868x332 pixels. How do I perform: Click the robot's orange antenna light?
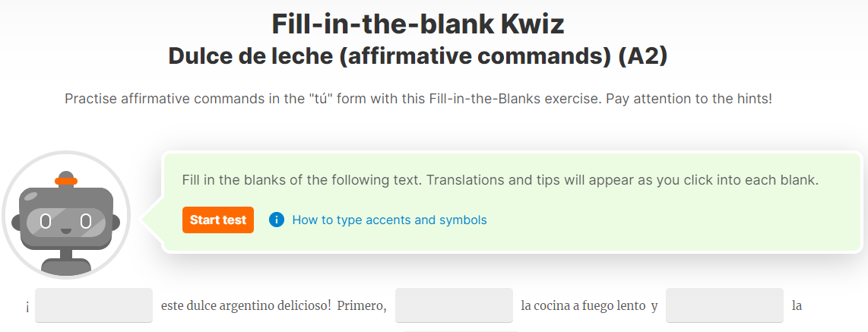pos(66,180)
